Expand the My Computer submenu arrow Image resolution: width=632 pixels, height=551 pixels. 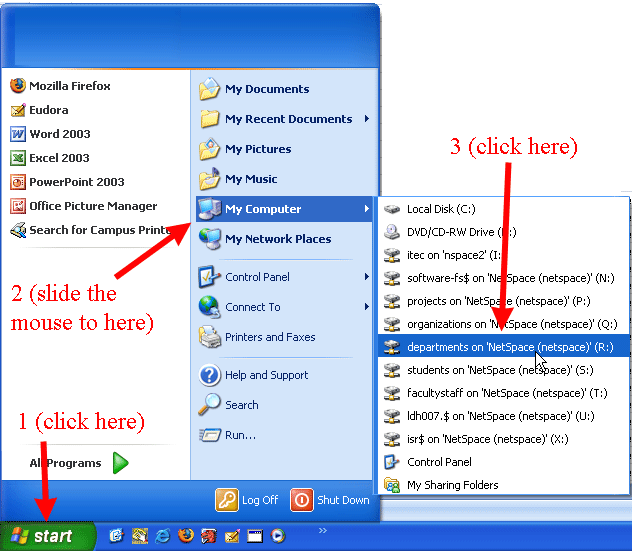(x=367, y=208)
